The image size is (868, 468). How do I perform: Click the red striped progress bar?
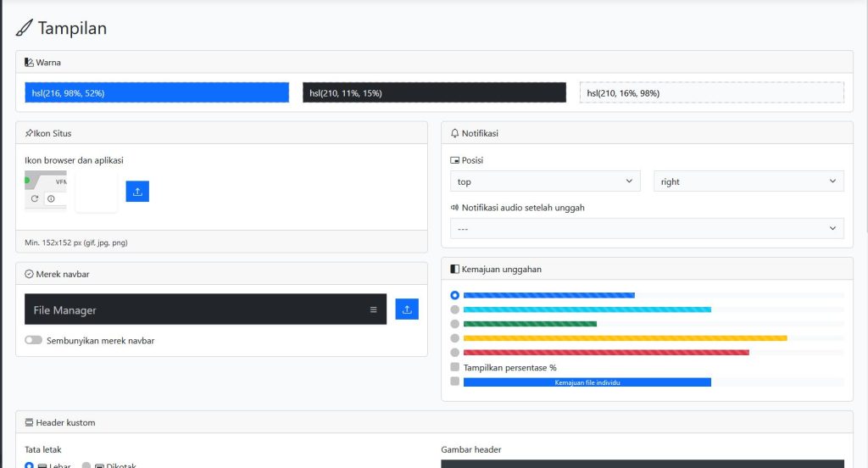[x=606, y=352]
